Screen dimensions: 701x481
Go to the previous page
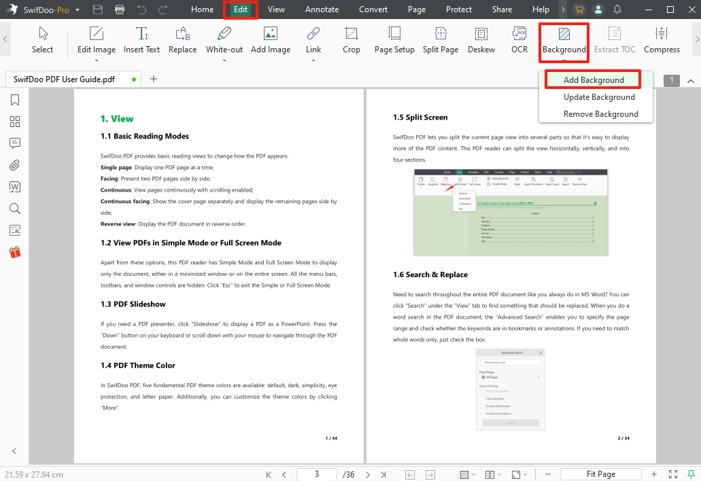pyautogui.click(x=284, y=475)
